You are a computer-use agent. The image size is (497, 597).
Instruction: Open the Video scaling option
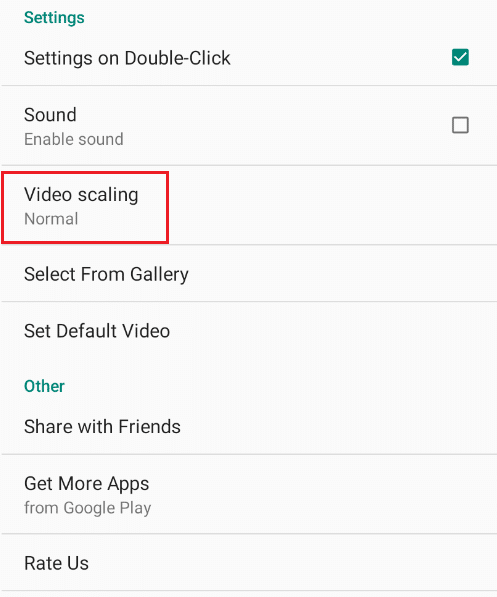pos(248,205)
